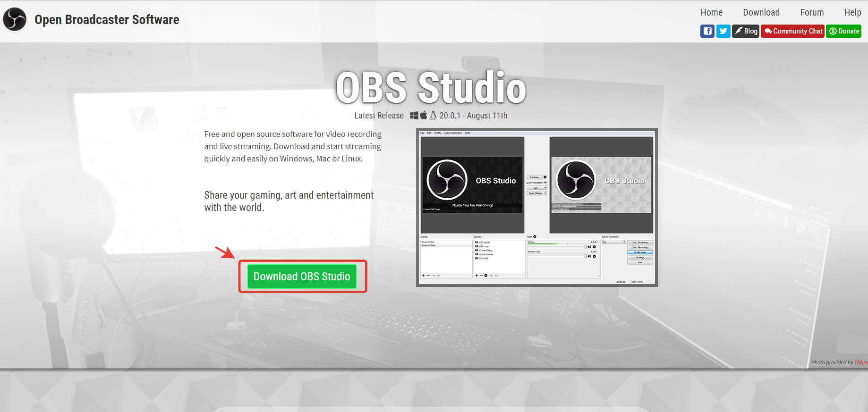Click the Download OBS Studio button
The height and width of the screenshot is (412, 868).
(x=302, y=277)
